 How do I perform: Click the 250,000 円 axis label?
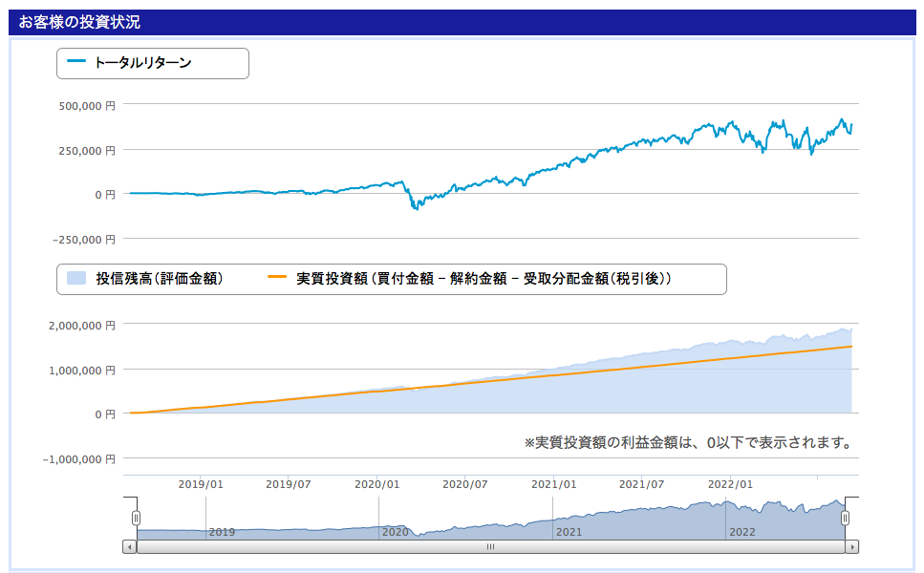click(x=87, y=151)
